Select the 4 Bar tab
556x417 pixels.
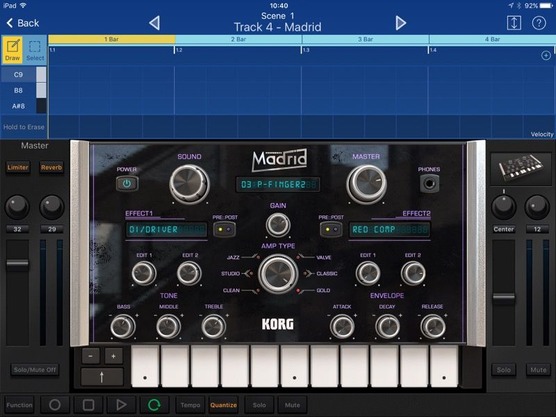click(x=492, y=39)
